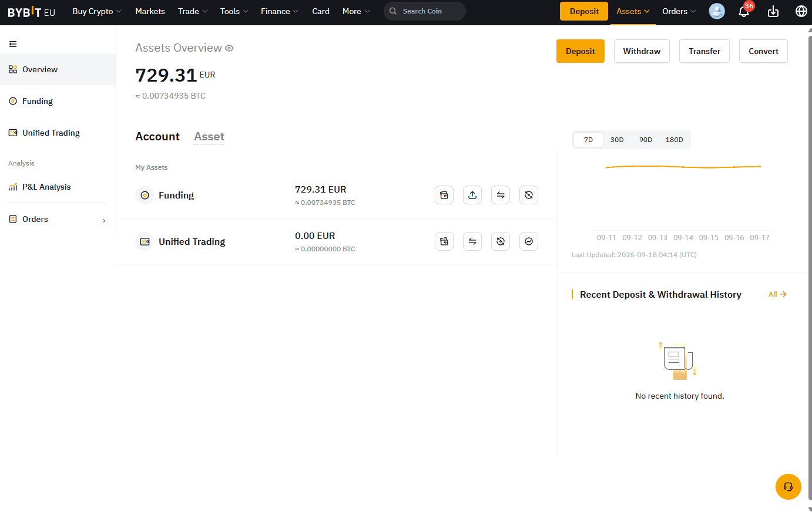Open the notifications bell

[x=744, y=12]
